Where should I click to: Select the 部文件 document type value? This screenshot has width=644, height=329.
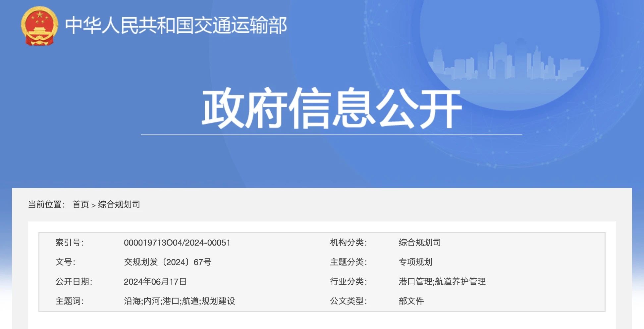[x=411, y=301]
